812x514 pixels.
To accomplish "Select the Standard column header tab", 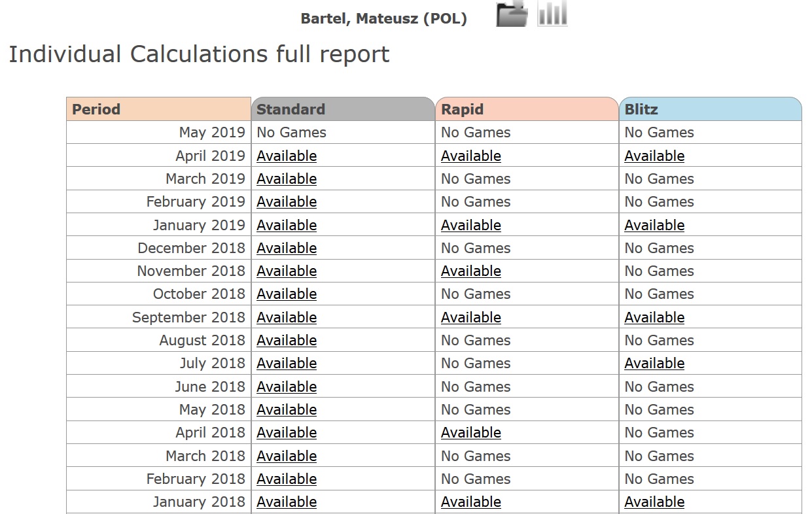I will [x=343, y=109].
